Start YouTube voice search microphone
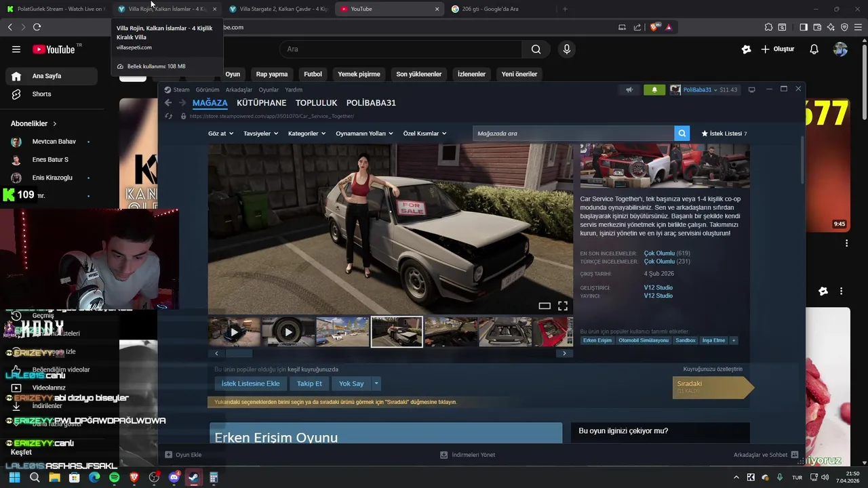This screenshot has height=488, width=868. (x=567, y=49)
